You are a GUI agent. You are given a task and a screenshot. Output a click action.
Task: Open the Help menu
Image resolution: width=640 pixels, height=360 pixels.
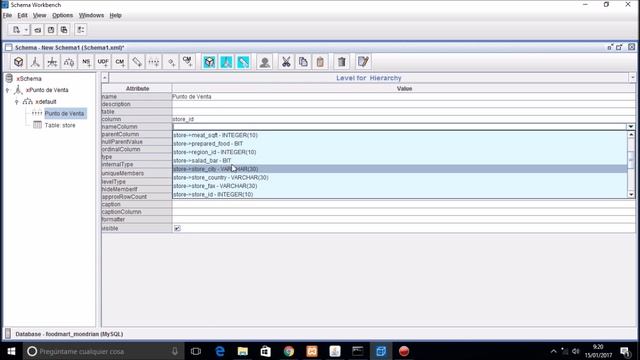pos(116,16)
